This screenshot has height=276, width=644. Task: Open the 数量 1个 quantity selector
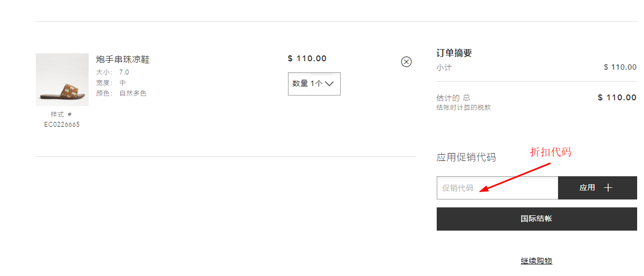coord(314,84)
